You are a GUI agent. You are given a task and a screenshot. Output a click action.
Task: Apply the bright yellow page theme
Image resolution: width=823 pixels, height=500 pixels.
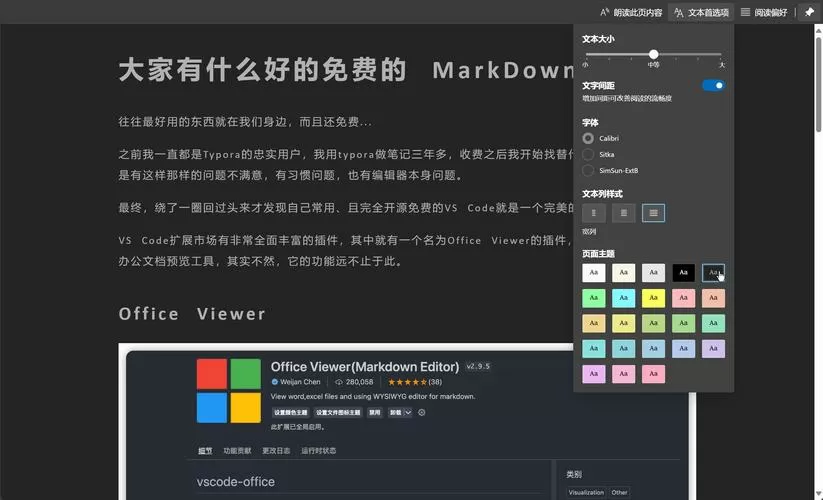[653, 298]
